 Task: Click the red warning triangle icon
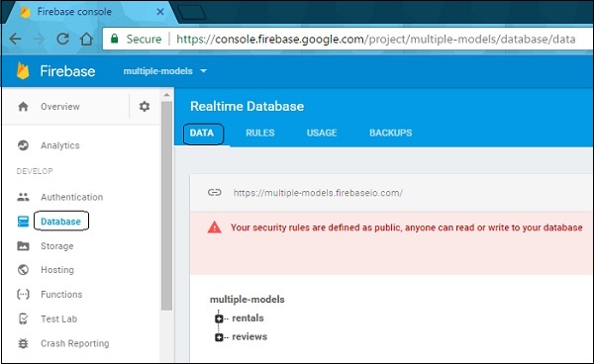(x=215, y=227)
